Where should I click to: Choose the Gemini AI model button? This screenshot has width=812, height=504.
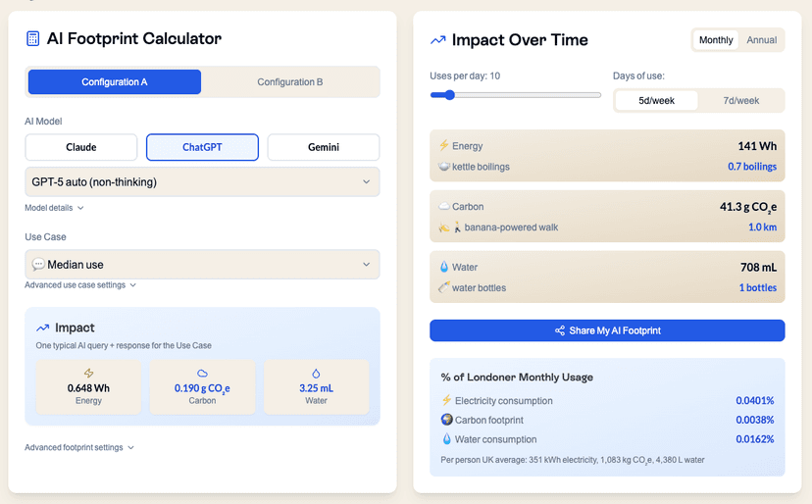(x=323, y=147)
